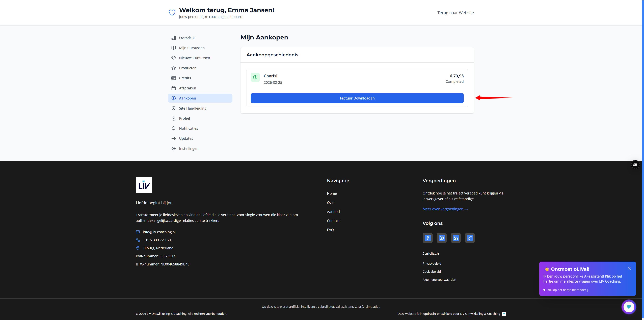Select the Mijn Cursussen book icon

pyautogui.click(x=174, y=47)
